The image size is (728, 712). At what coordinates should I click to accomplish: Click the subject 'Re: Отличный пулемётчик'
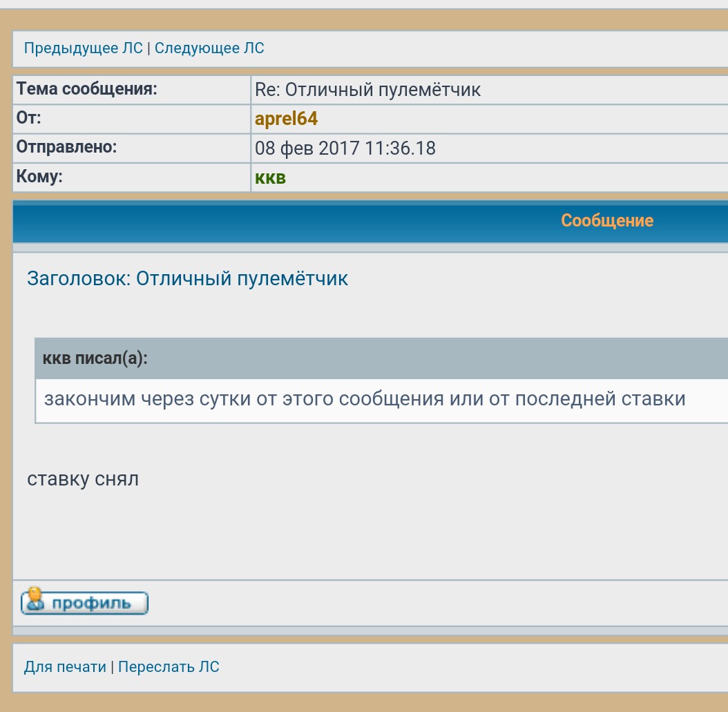[367, 90]
